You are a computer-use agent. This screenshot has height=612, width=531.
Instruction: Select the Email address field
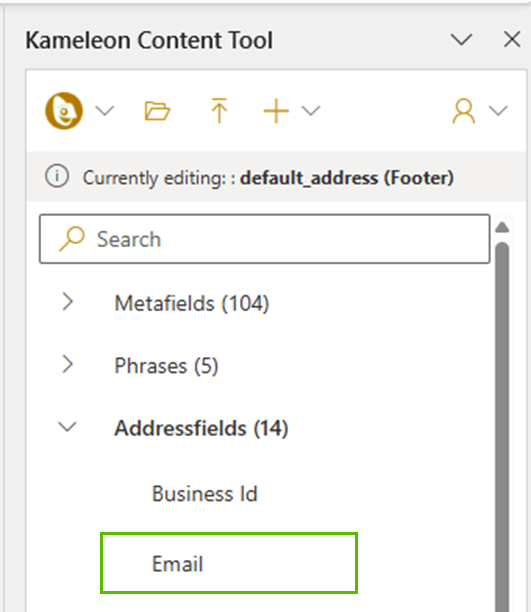229,563
